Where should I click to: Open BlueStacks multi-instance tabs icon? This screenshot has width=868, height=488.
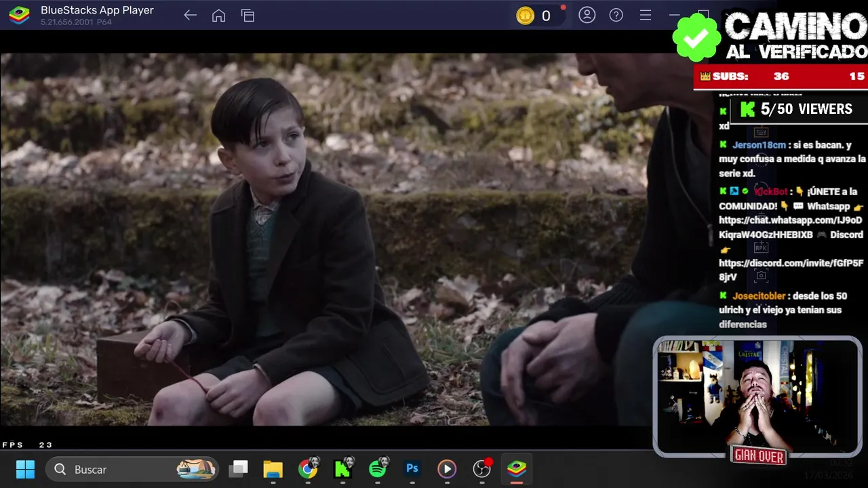pyautogui.click(x=248, y=16)
